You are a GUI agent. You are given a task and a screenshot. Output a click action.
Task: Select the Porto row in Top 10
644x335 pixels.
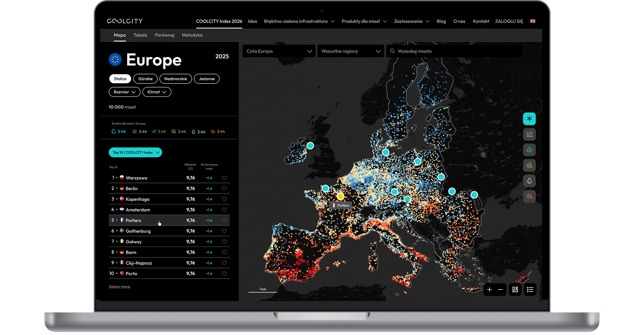pos(169,274)
